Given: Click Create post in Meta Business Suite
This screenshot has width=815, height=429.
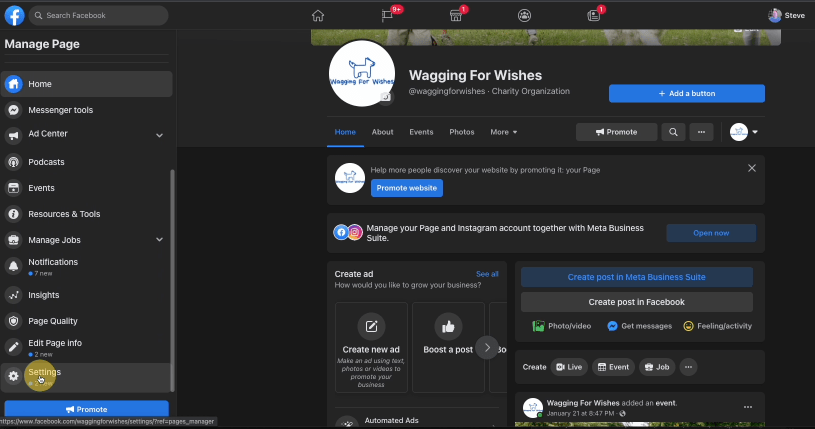Looking at the screenshot, I should 637,277.
